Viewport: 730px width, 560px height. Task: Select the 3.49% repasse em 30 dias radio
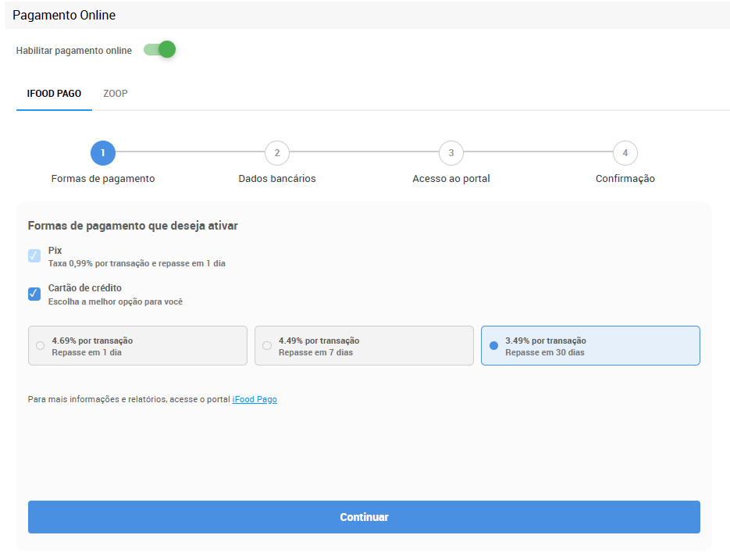(493, 346)
